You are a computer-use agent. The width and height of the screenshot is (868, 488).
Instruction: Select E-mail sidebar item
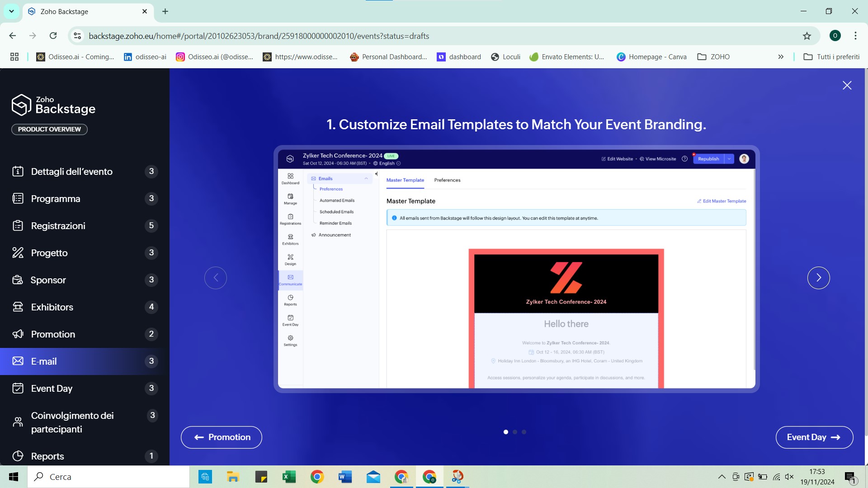(x=85, y=361)
